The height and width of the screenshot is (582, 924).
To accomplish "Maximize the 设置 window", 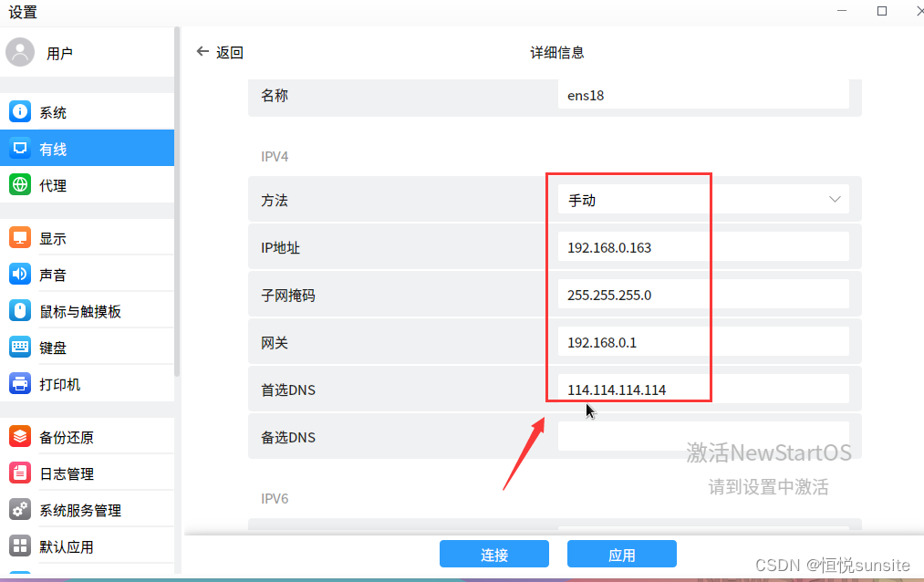I will 881,11.
